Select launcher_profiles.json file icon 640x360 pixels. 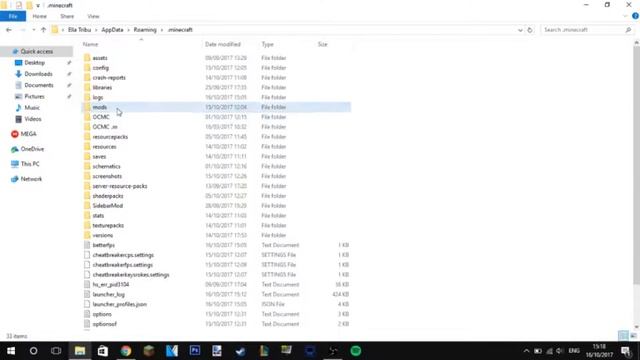pos(87,304)
